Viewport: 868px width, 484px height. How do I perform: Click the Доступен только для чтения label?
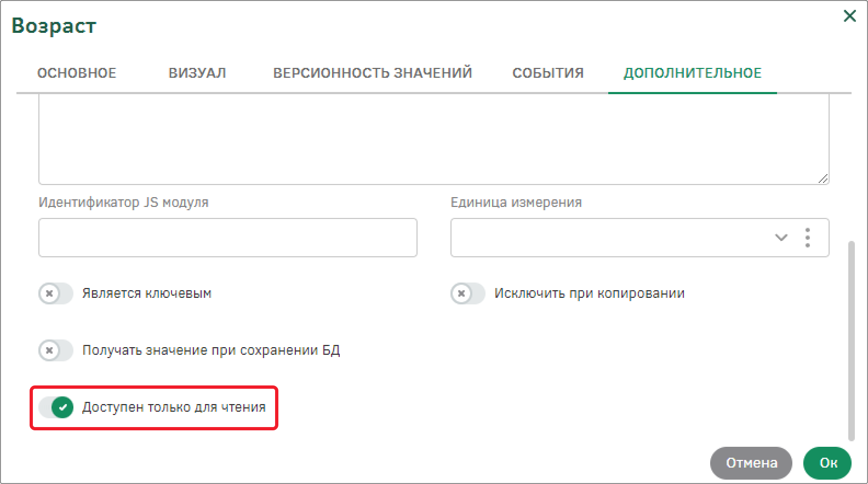point(174,407)
